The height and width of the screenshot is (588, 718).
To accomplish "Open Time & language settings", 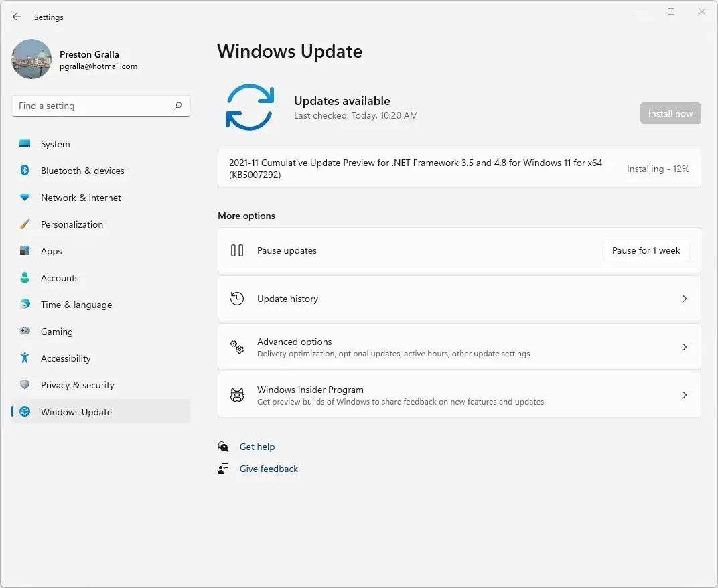I will [x=100, y=305].
